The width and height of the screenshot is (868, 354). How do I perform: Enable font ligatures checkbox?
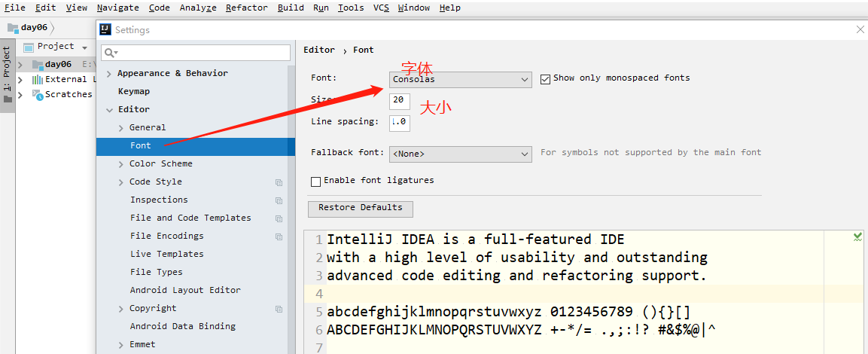point(315,182)
